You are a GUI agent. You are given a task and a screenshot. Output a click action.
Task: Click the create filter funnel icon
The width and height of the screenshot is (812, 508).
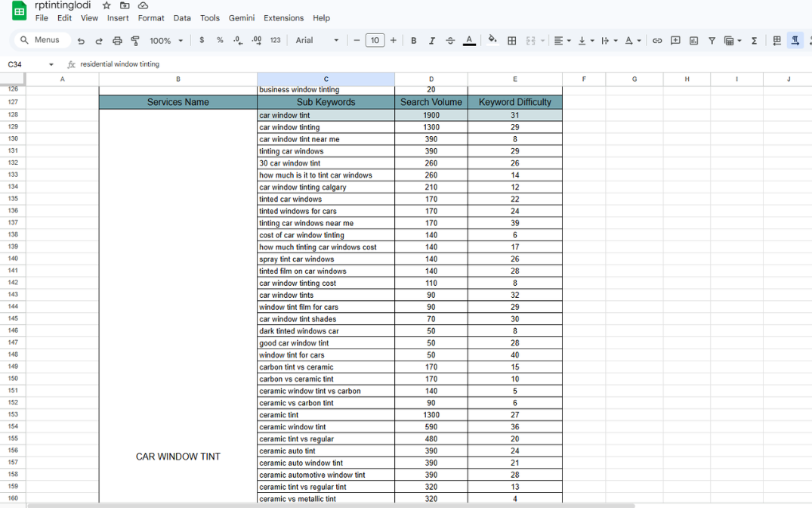[712, 41]
